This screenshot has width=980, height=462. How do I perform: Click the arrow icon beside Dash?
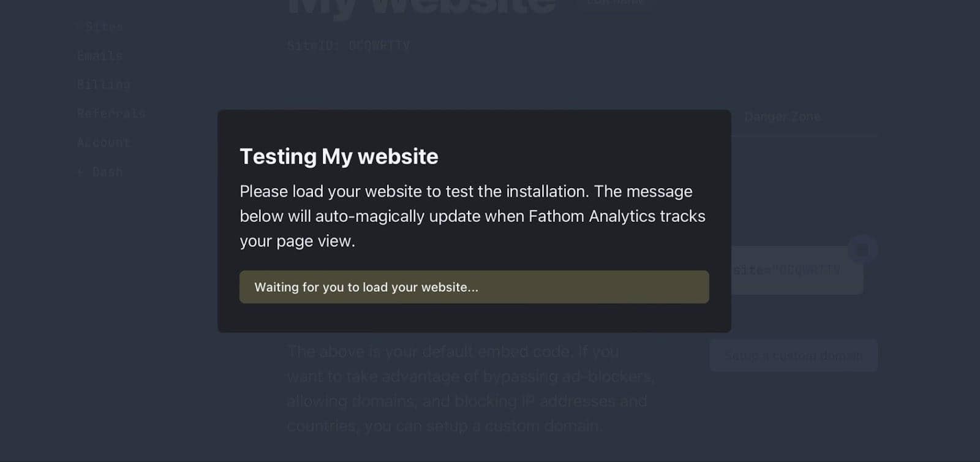78,172
